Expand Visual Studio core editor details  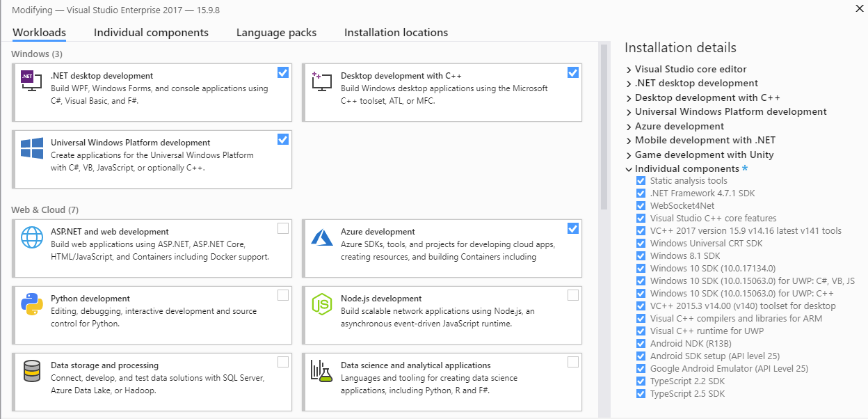click(x=629, y=70)
